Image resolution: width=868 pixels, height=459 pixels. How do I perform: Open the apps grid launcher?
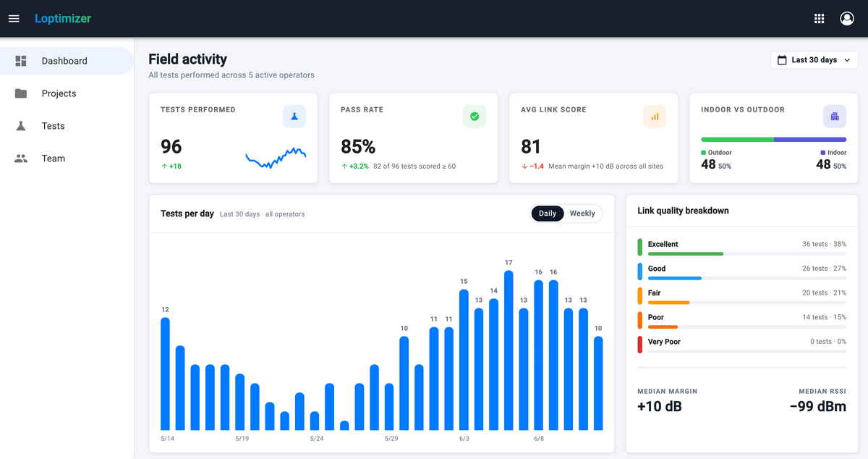tap(819, 19)
